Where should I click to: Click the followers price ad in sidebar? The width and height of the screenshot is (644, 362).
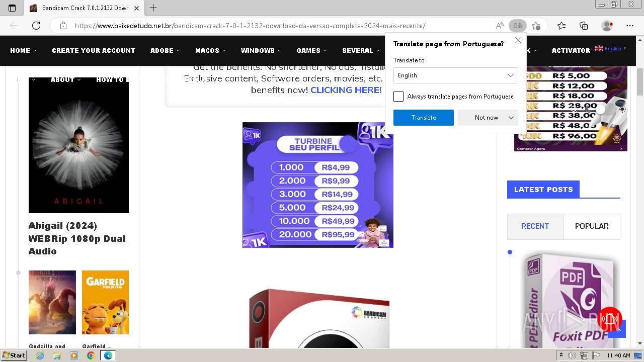[x=571, y=108]
